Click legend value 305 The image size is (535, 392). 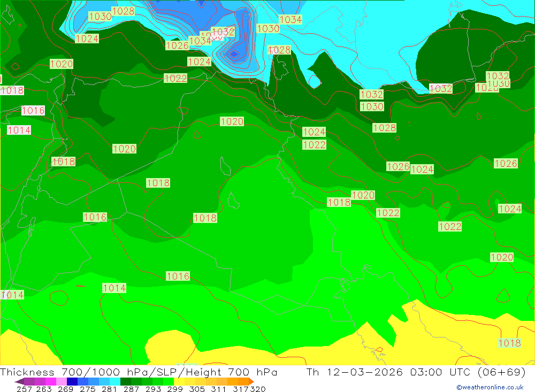196,389
